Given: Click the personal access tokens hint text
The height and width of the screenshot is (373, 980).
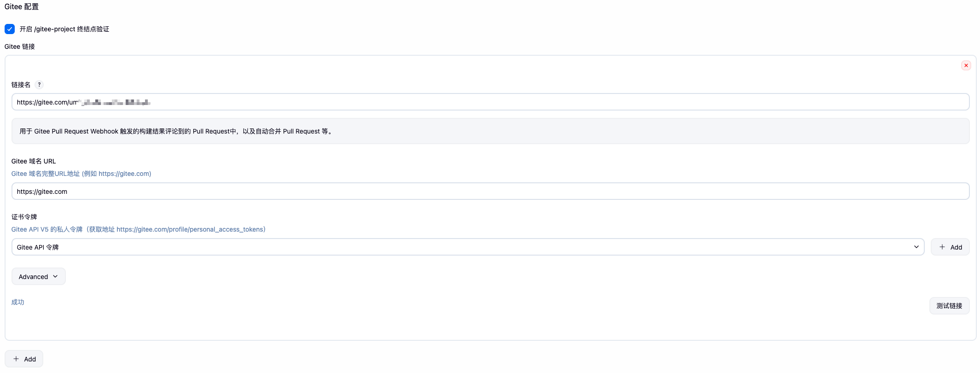Looking at the screenshot, I should pyautogui.click(x=139, y=229).
